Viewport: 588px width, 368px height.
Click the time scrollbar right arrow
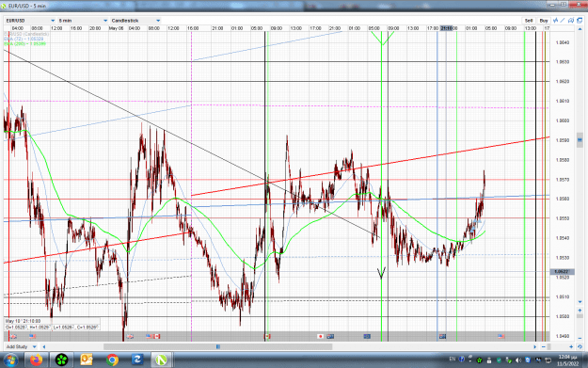535,346
